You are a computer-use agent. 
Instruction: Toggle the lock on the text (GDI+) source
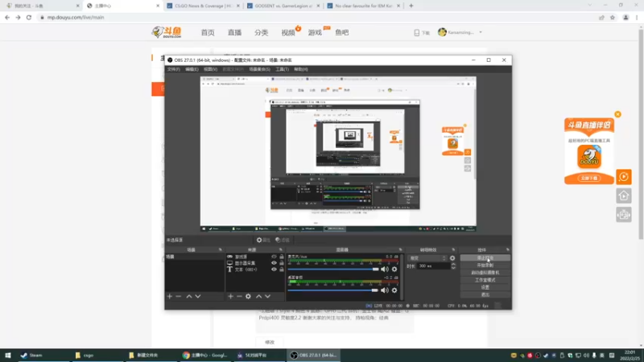tap(281, 269)
